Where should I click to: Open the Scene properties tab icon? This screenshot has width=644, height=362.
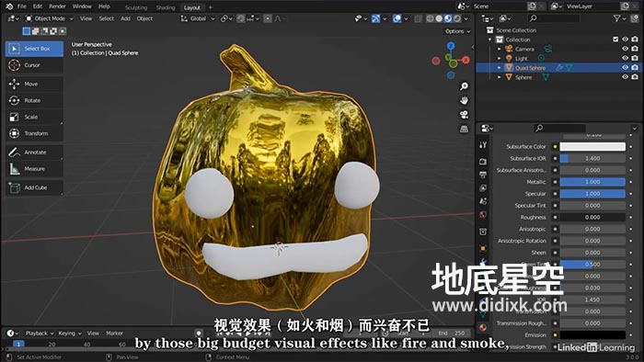coord(483,201)
